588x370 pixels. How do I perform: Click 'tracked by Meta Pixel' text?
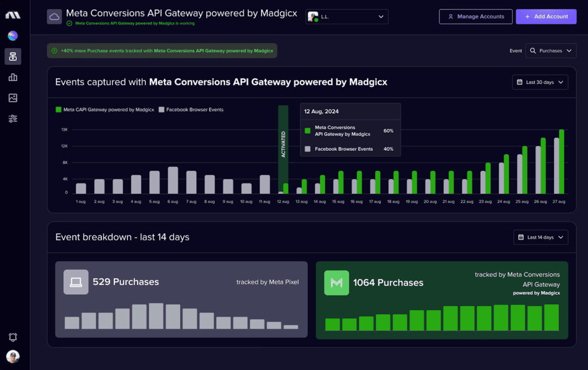[267, 282]
